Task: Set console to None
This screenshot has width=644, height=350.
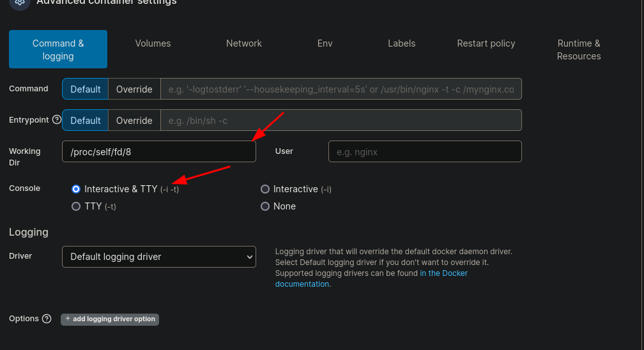Action: click(x=265, y=206)
